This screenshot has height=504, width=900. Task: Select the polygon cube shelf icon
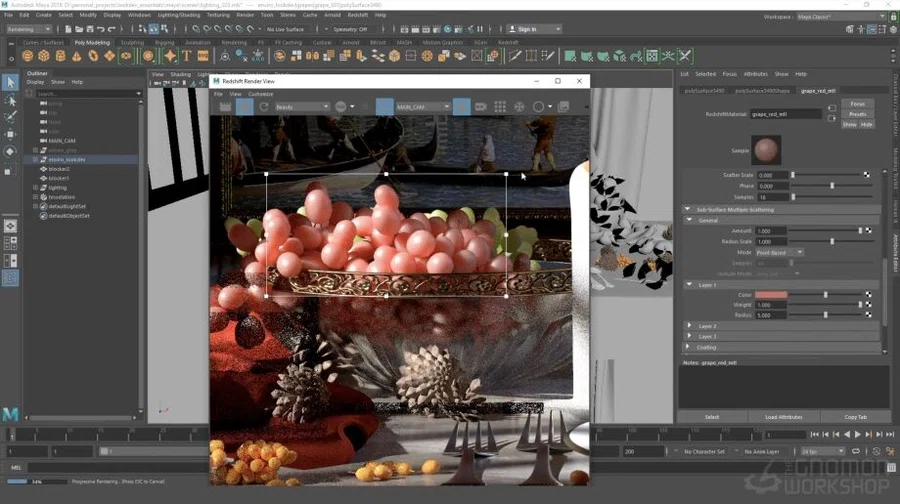[44, 56]
